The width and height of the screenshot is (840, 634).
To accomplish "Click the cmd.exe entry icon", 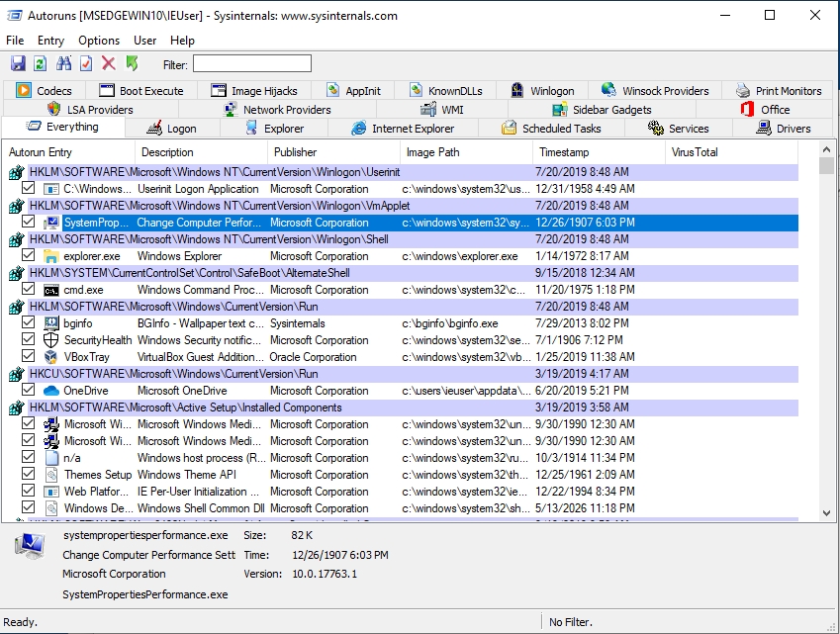I will click(x=51, y=290).
